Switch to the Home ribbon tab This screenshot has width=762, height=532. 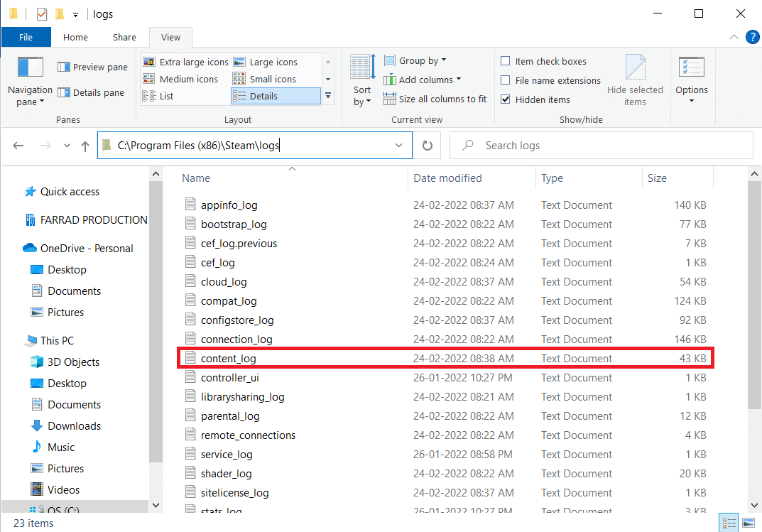75,37
